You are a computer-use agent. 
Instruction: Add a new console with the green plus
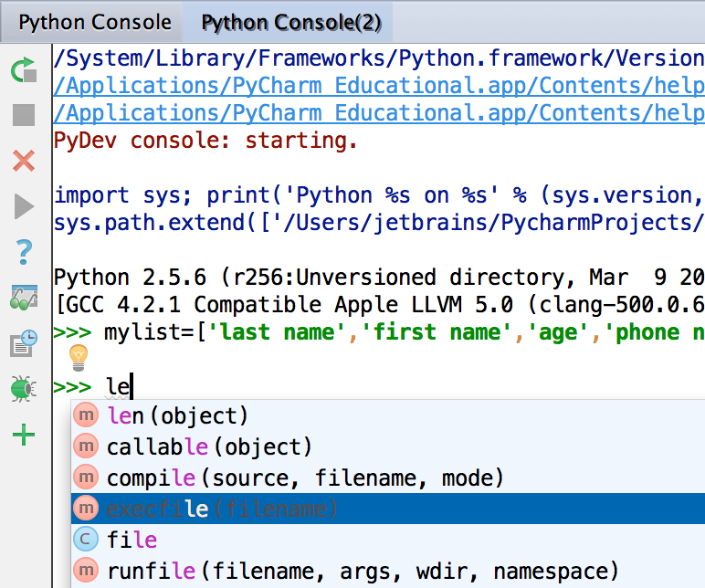tap(24, 435)
